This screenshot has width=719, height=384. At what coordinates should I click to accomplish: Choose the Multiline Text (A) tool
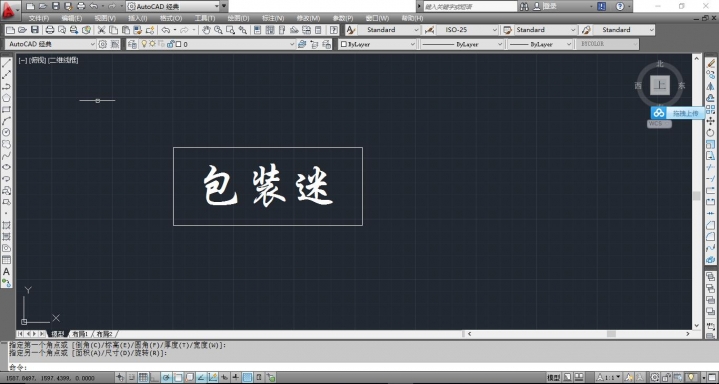[x=6, y=272]
